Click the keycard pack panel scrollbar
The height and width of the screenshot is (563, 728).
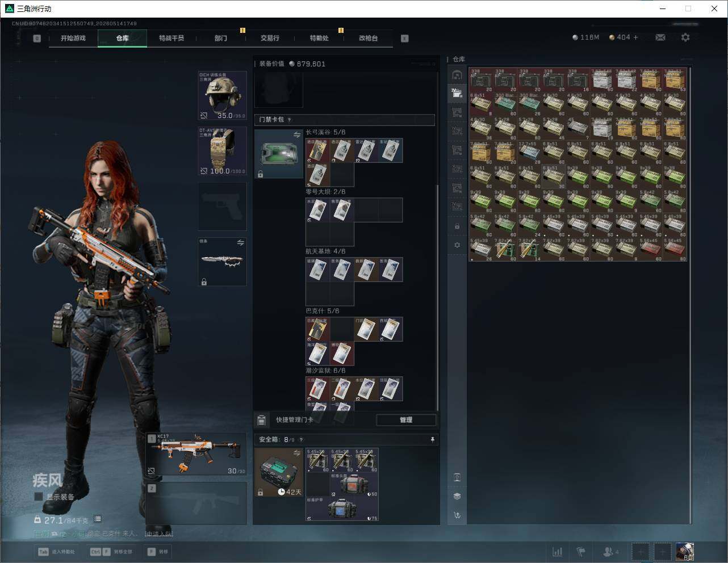pyautogui.click(x=437, y=297)
